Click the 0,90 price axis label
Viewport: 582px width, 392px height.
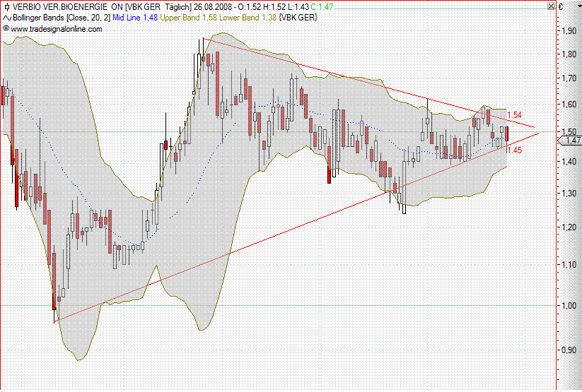569,350
